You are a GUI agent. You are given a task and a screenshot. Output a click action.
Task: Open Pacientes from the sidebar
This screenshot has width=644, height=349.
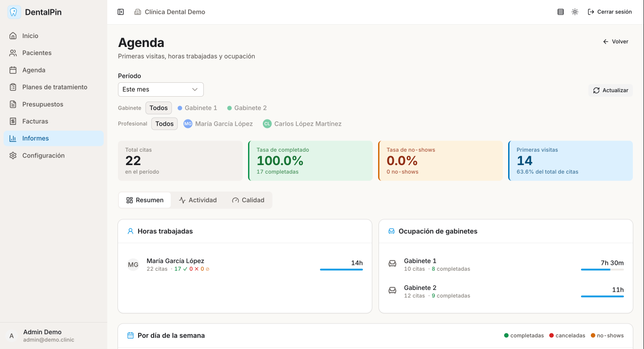(37, 53)
